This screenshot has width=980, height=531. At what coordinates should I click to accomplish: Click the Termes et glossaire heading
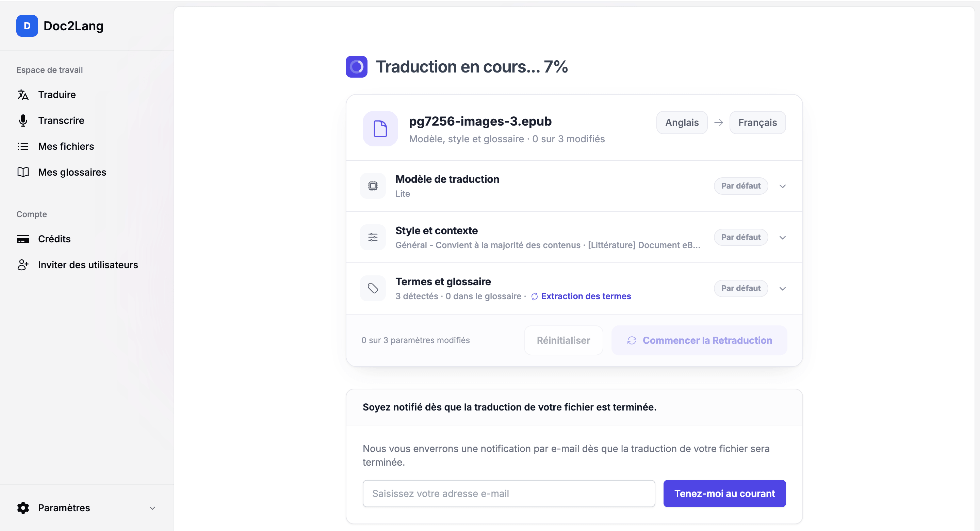coord(443,282)
